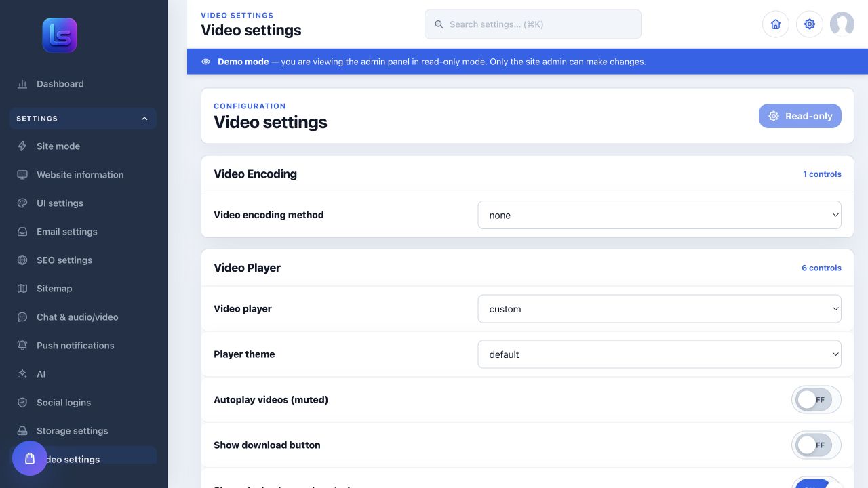Open Dashboard in sidebar

pyautogui.click(x=83, y=84)
